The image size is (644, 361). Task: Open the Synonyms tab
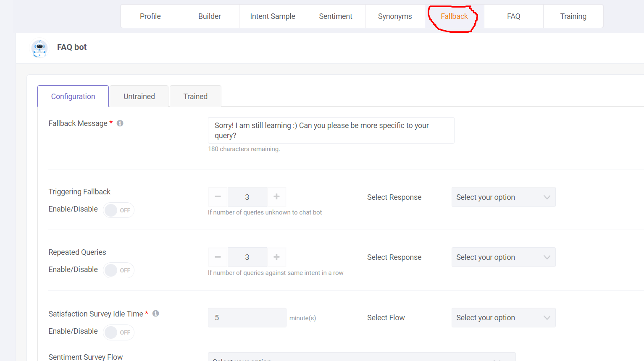395,16
